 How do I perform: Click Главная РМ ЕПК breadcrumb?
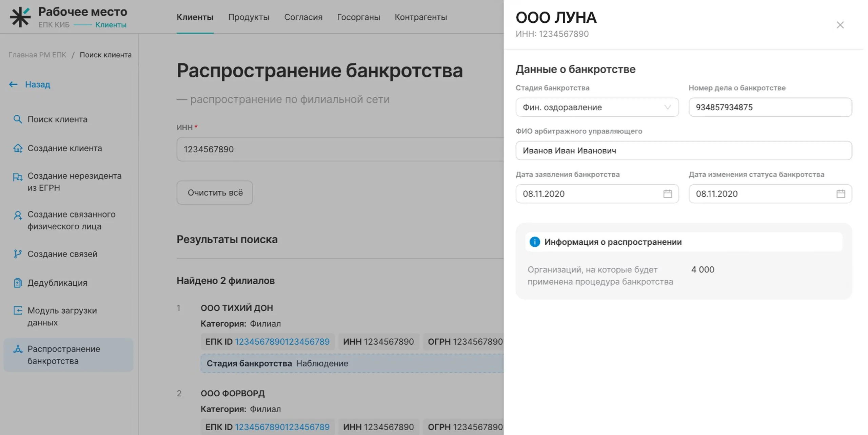pos(37,55)
